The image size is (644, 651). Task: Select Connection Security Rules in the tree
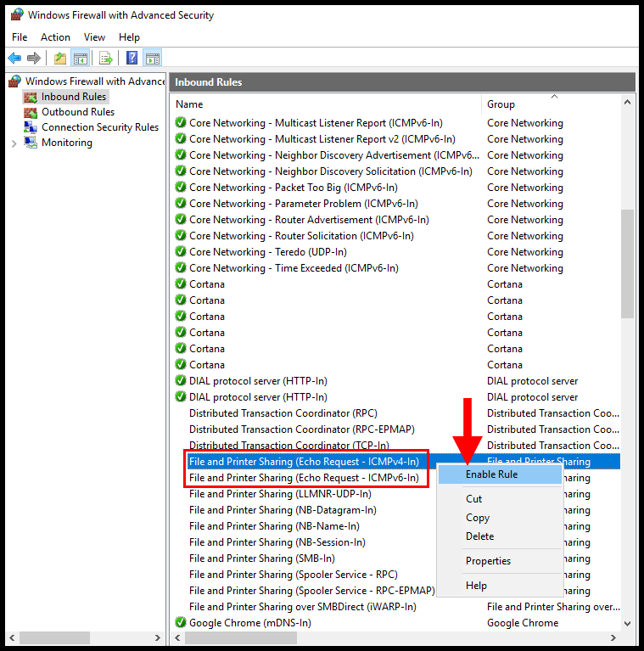point(100,127)
